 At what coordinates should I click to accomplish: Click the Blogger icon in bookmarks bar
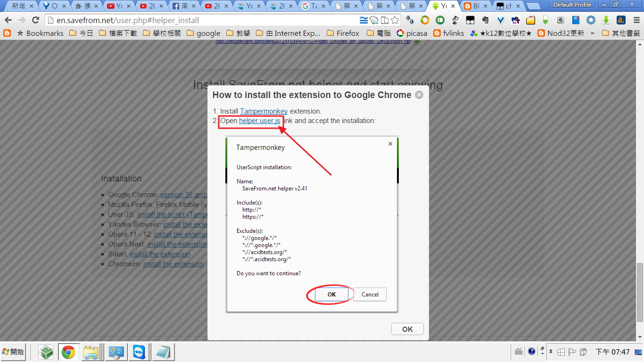pyautogui.click(x=7, y=33)
